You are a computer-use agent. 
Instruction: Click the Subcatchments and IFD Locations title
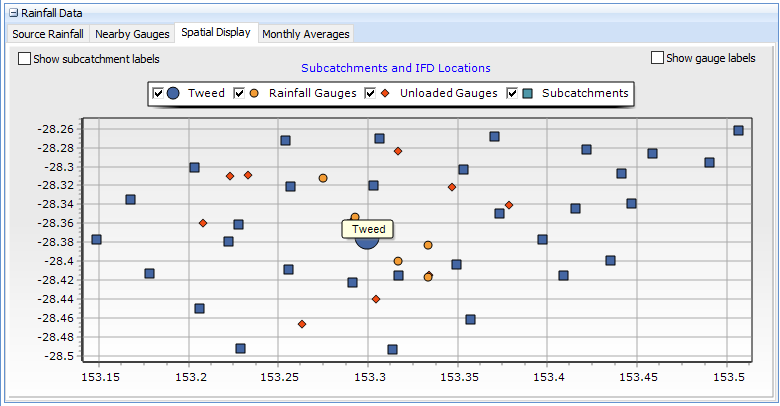396,68
